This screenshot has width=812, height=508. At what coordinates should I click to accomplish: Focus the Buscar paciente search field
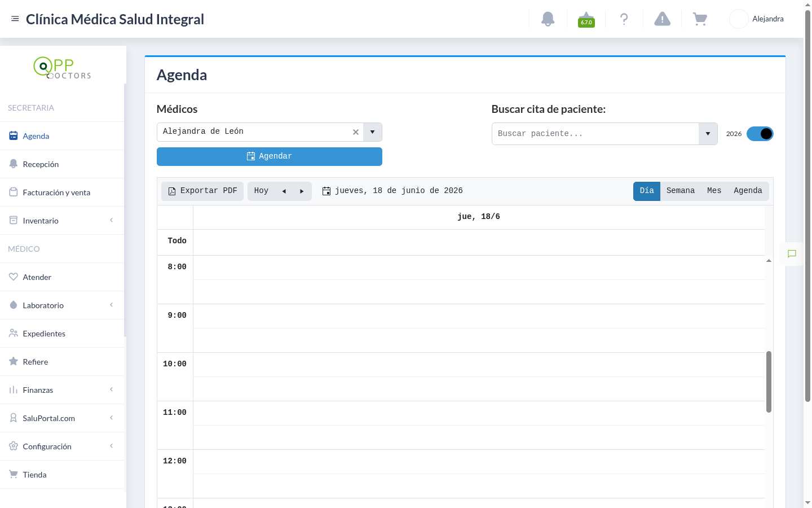point(595,134)
